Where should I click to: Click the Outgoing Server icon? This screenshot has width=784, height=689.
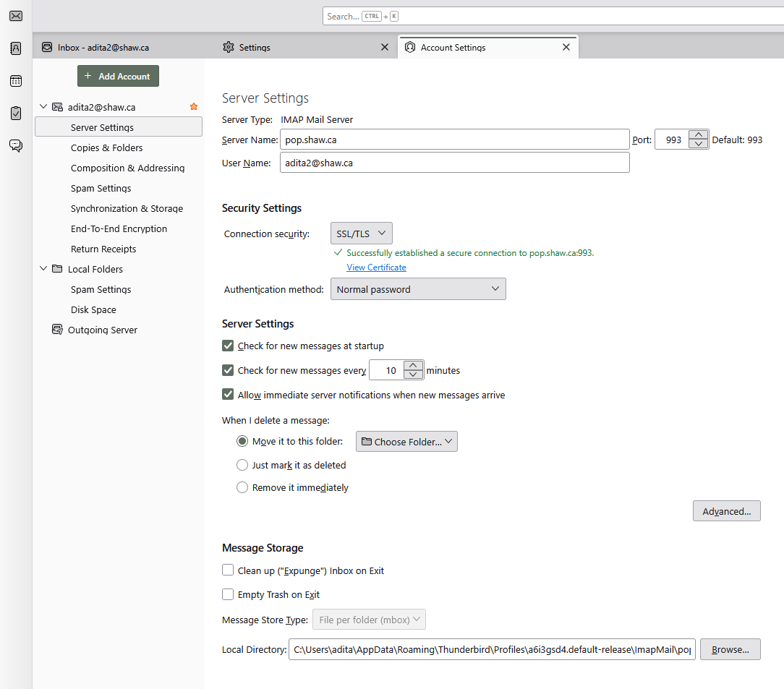pos(58,330)
